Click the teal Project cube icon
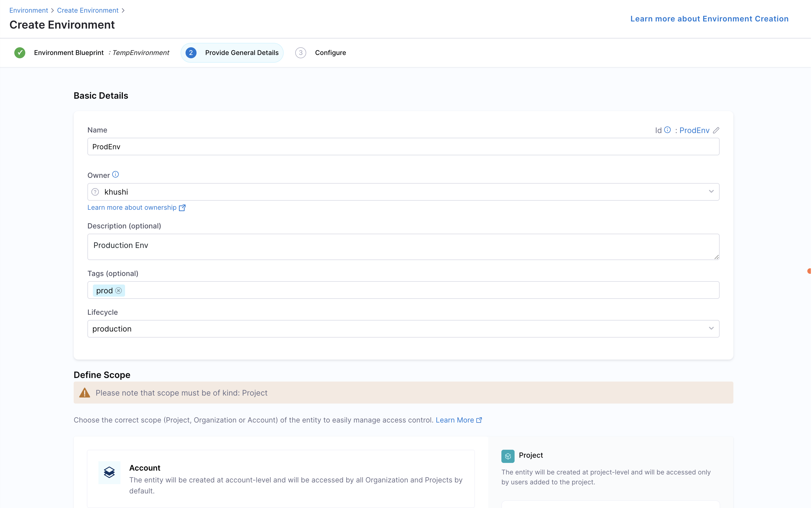Image resolution: width=812 pixels, height=508 pixels. (x=508, y=456)
